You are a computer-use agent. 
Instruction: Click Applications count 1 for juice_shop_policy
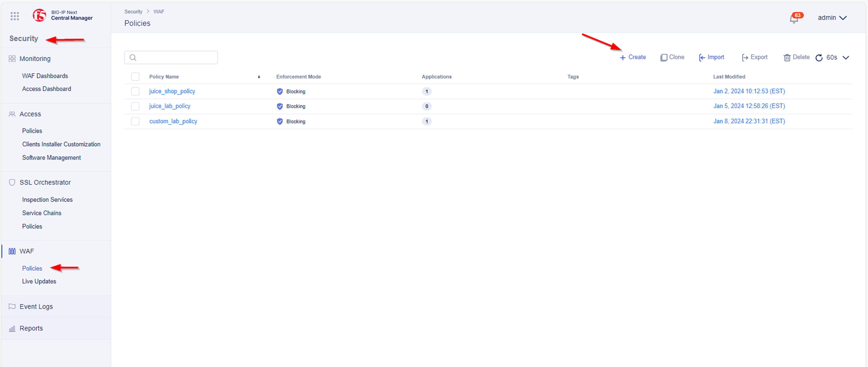427,92
